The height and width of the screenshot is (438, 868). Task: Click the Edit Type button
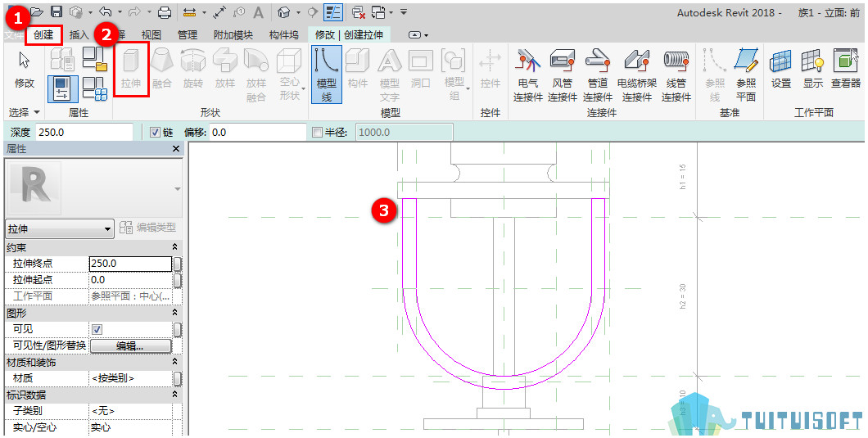point(147,228)
